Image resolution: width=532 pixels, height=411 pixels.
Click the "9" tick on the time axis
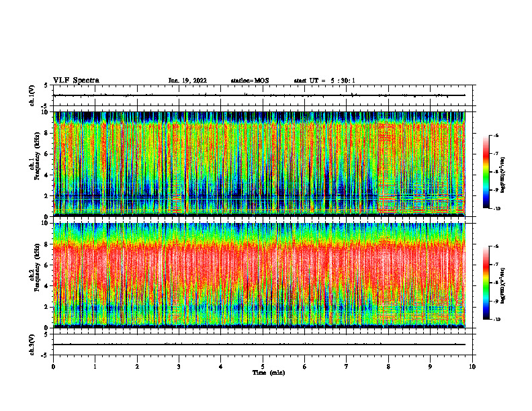point(430,367)
